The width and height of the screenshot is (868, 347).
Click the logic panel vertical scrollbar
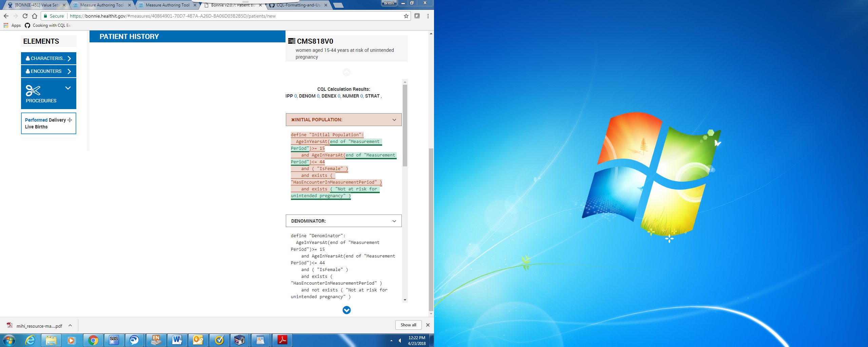tap(405, 125)
